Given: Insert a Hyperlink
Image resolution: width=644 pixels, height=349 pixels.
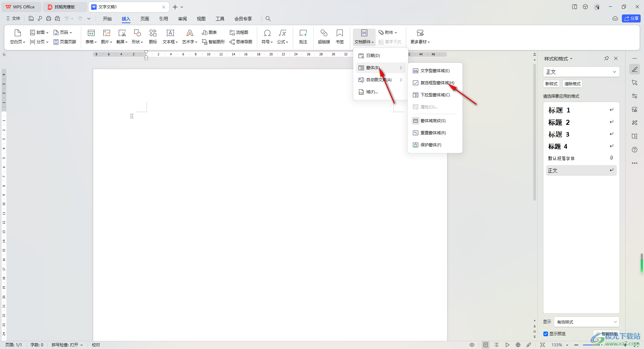Looking at the screenshot, I should coord(324,37).
